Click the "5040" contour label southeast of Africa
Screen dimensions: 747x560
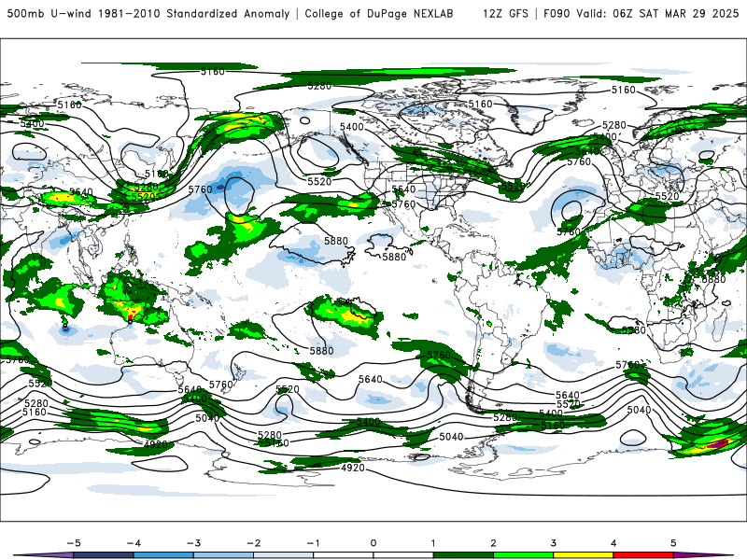pyautogui.click(x=639, y=410)
